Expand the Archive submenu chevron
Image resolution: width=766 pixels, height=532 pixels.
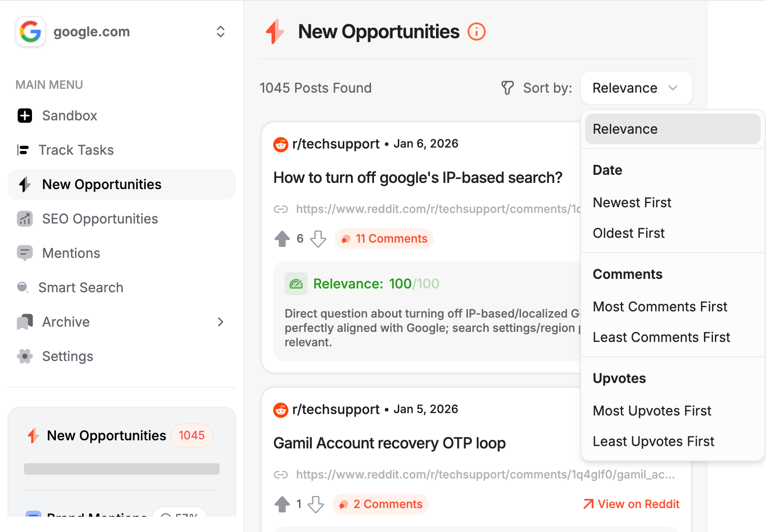pos(220,322)
